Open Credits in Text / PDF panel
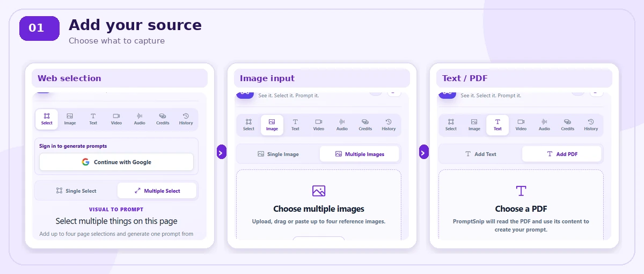This screenshot has width=644, height=274. tap(567, 125)
